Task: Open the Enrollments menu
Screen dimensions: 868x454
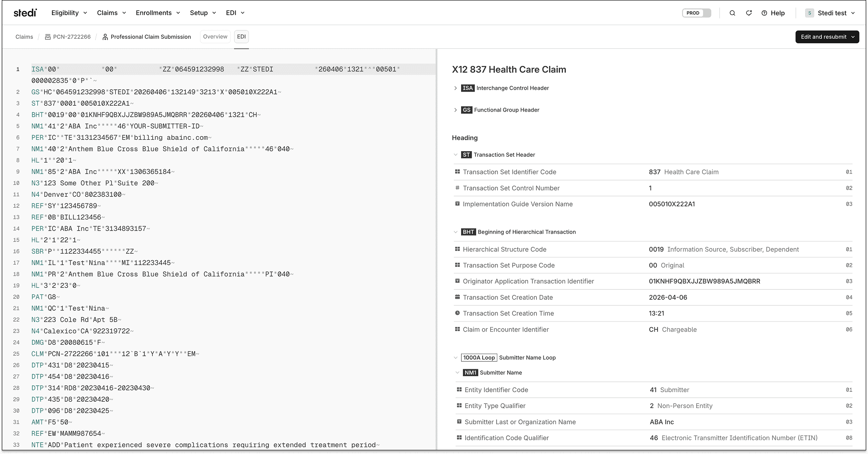Action: point(158,13)
